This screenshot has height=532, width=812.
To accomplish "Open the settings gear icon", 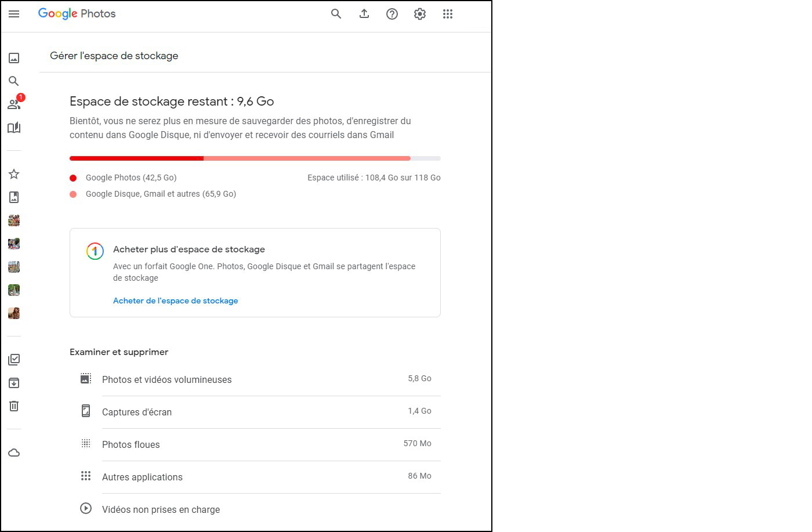I will (420, 14).
